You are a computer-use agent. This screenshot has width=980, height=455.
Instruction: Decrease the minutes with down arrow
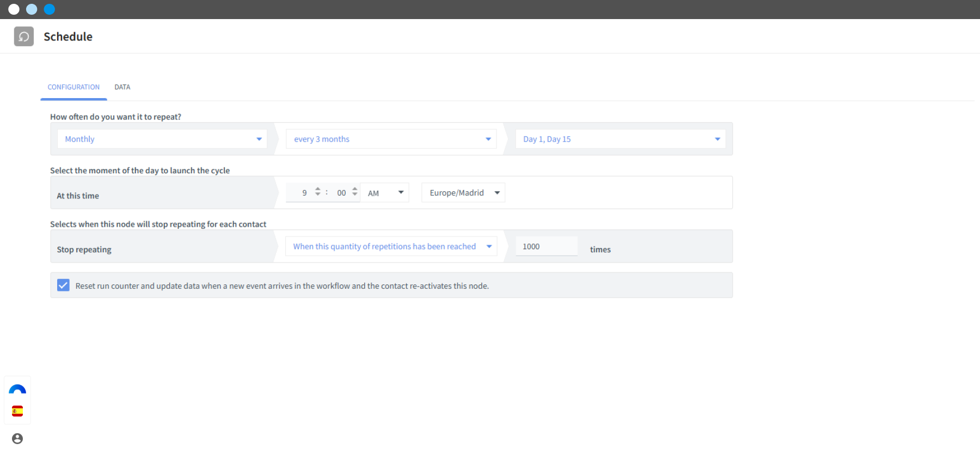[x=355, y=194]
